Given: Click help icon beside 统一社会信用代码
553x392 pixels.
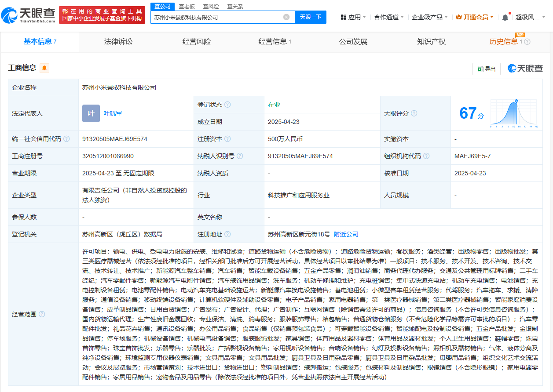Looking at the screenshot, I should click(x=66, y=139).
